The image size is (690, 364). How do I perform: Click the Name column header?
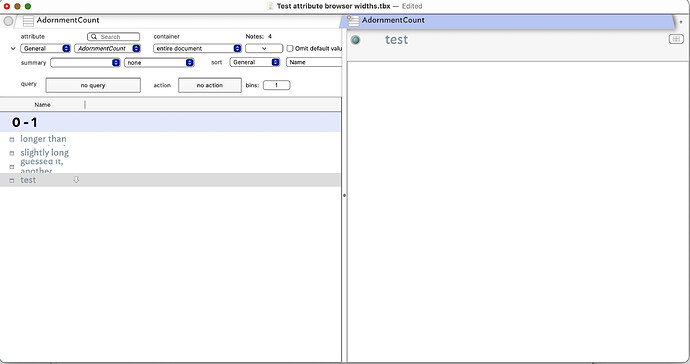pos(42,105)
